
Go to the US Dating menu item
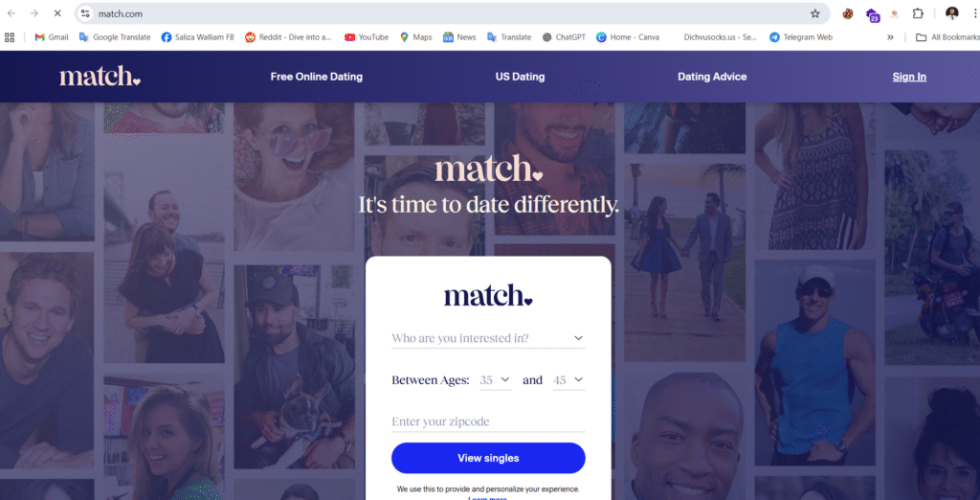click(520, 77)
